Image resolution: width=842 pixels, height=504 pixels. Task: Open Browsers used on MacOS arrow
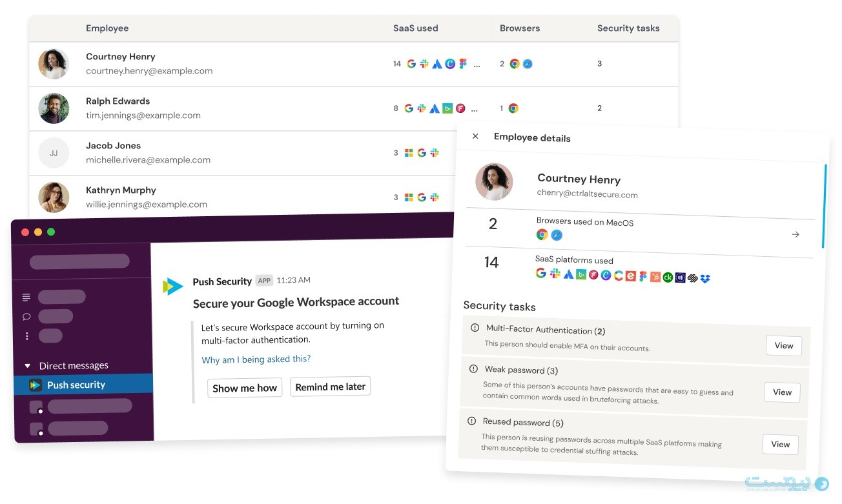pyautogui.click(x=796, y=234)
